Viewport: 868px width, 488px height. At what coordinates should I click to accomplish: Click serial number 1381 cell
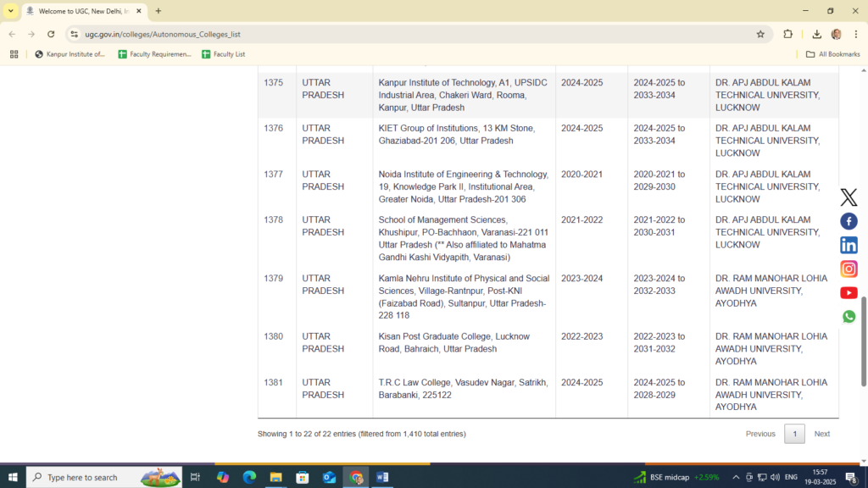[x=277, y=395]
